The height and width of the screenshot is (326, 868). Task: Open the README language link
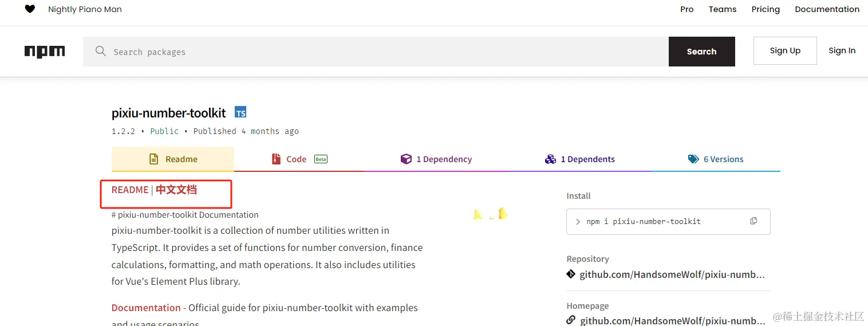130,190
